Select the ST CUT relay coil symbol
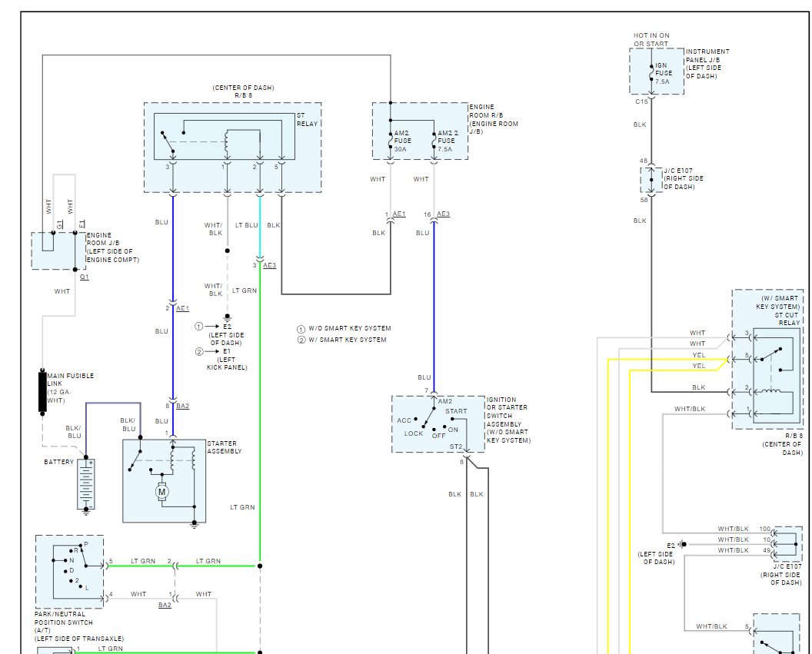 tap(773, 391)
